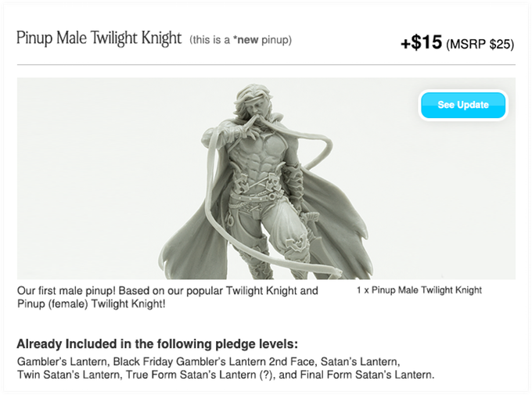Image resolution: width=532 pixels, height=395 pixels.
Task: Click the MSRP $25 text
Action: point(480,44)
